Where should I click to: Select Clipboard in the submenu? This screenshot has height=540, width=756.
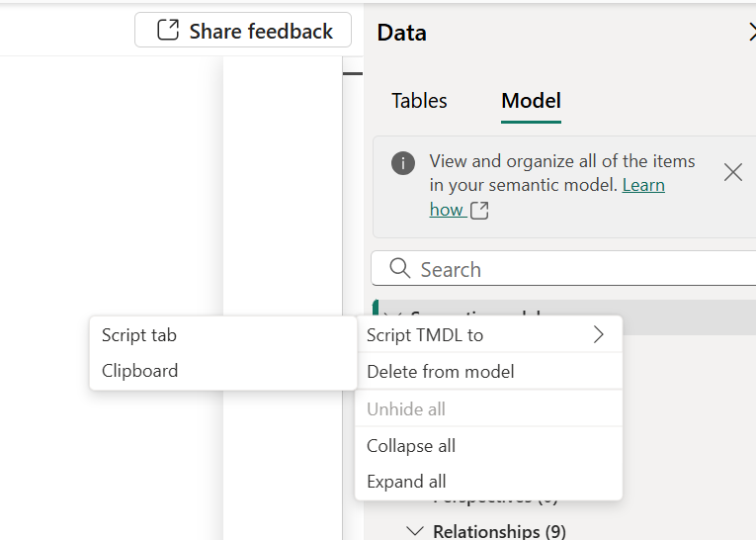coord(140,371)
